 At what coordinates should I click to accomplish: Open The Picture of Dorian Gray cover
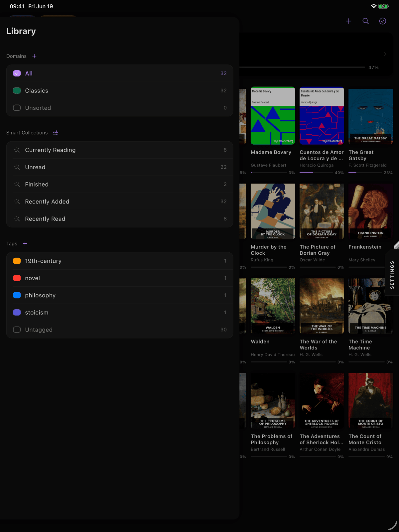coord(322,211)
